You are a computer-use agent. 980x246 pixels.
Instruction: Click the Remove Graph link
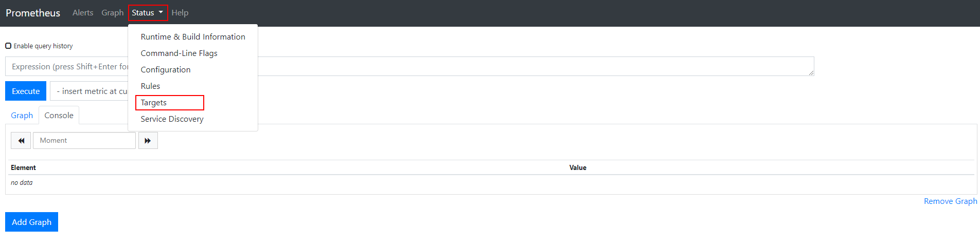(x=950, y=201)
